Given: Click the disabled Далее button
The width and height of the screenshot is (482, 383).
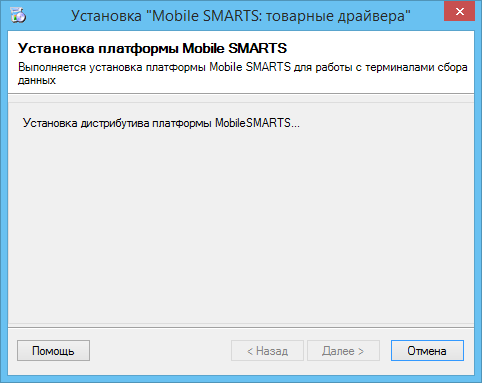Looking at the screenshot, I should click(343, 350).
